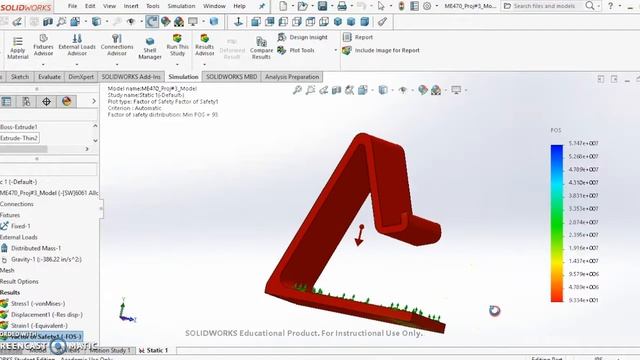Open the File menu
The height and width of the screenshot is (360, 640).
pos(72,6)
